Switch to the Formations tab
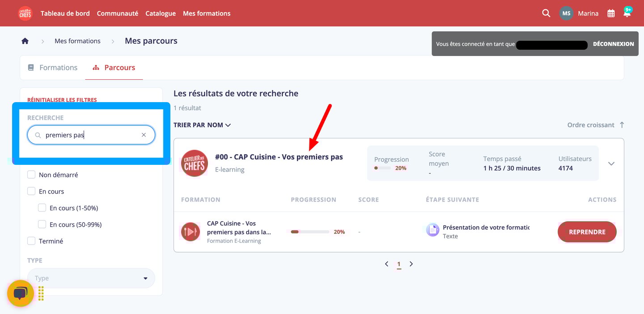 tap(53, 67)
